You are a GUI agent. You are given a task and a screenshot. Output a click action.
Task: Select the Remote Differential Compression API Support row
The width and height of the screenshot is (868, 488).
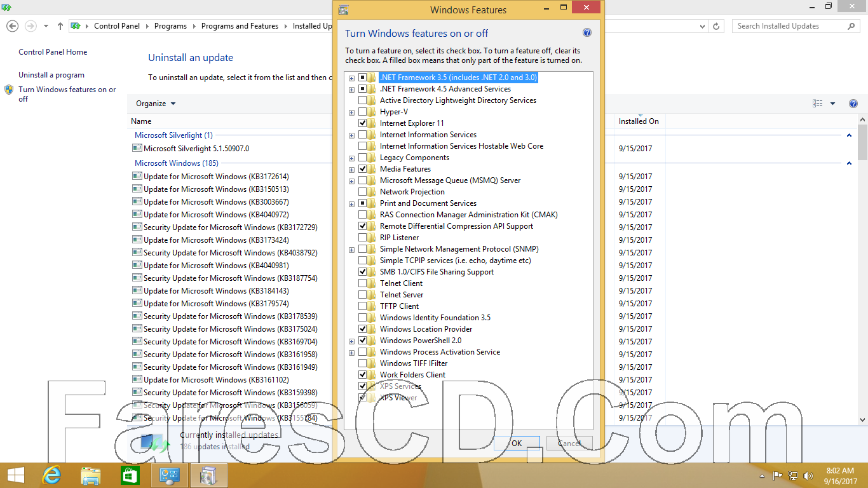456,226
